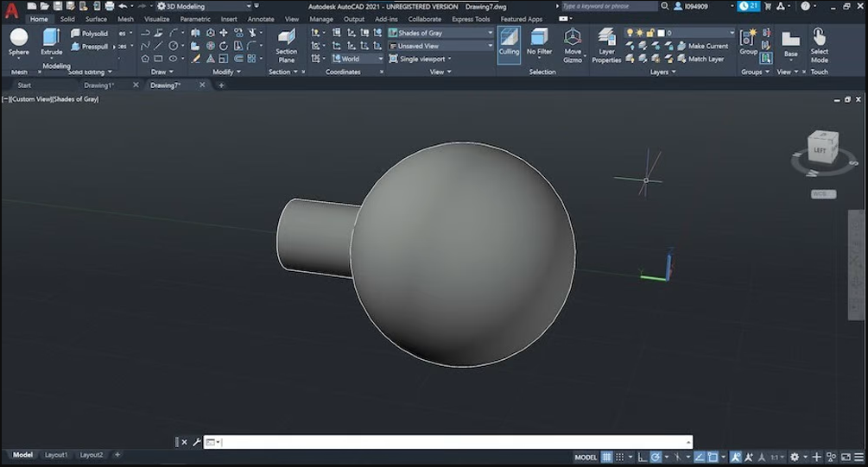Click the Extrude tool
868x467 pixels.
coord(52,42)
